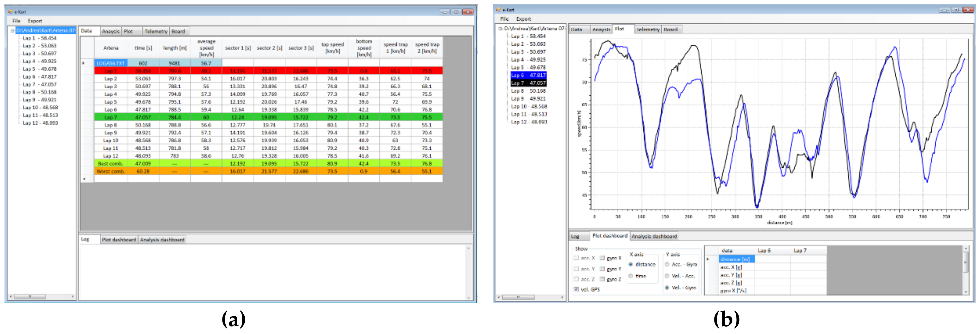Click the e-Kart app icon in left window title bar
This screenshot has height=334, width=980.
(x=10, y=12)
